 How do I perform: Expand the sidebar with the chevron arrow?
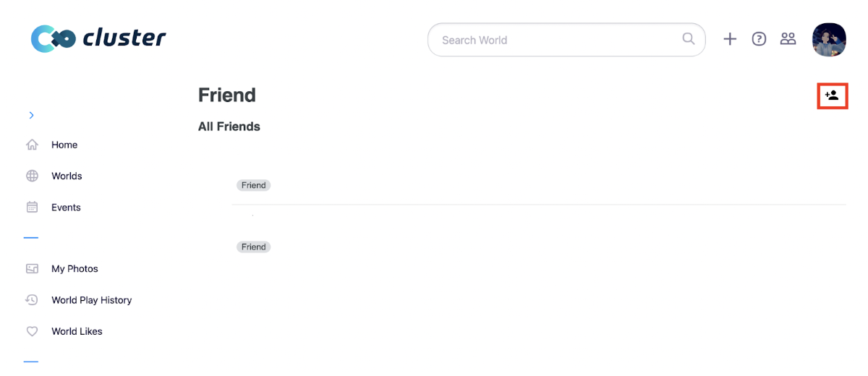[x=31, y=115]
